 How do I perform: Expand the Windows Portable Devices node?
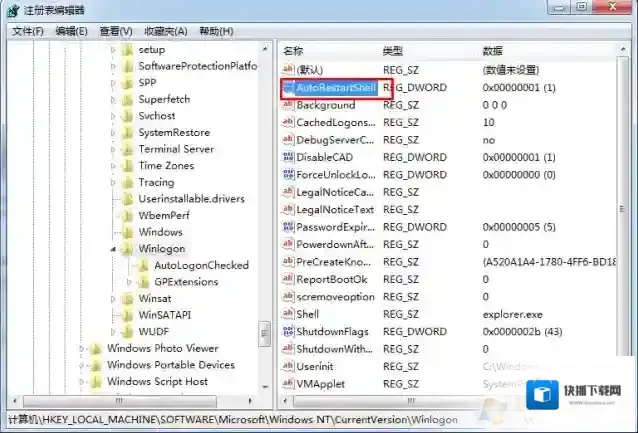point(81,365)
